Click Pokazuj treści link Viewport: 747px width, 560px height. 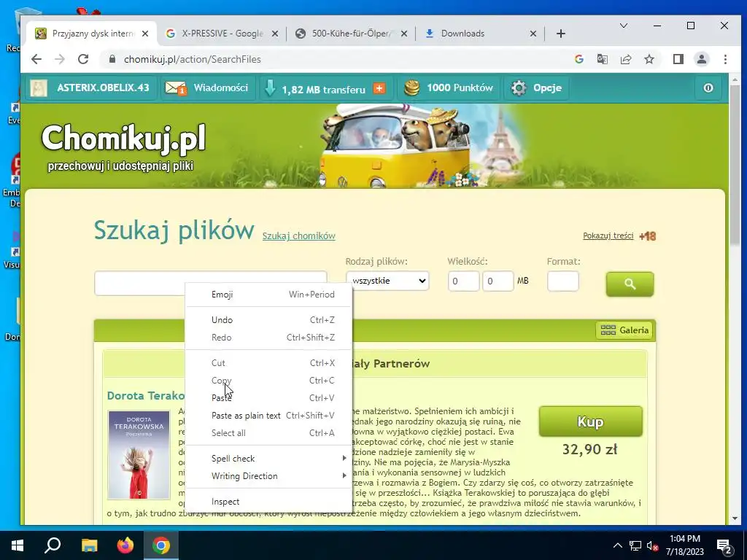(608, 236)
